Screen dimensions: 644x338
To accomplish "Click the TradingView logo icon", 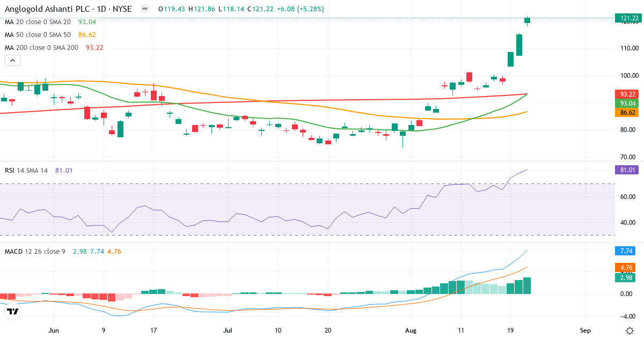I will 13,311.
